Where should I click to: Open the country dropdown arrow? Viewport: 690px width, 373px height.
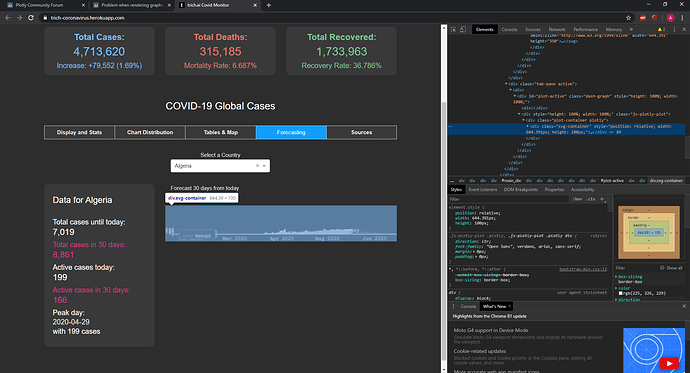[x=264, y=166]
